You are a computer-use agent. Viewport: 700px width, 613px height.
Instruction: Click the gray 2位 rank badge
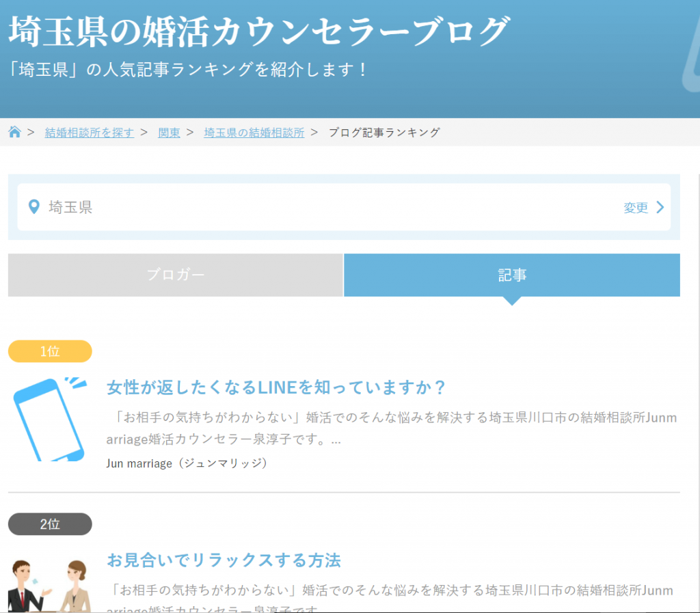click(x=50, y=524)
